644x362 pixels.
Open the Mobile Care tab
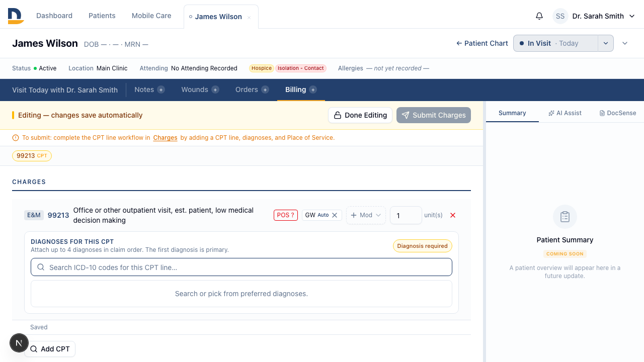coord(151,16)
